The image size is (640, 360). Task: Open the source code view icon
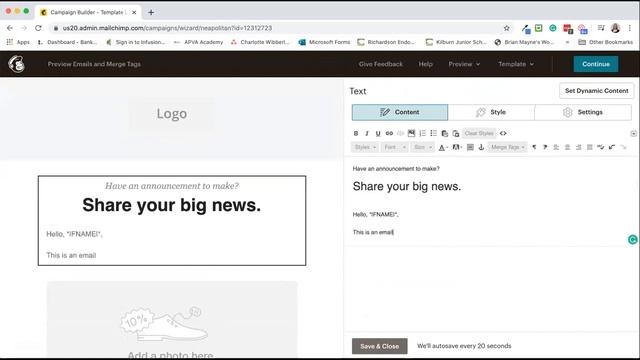tap(503, 133)
